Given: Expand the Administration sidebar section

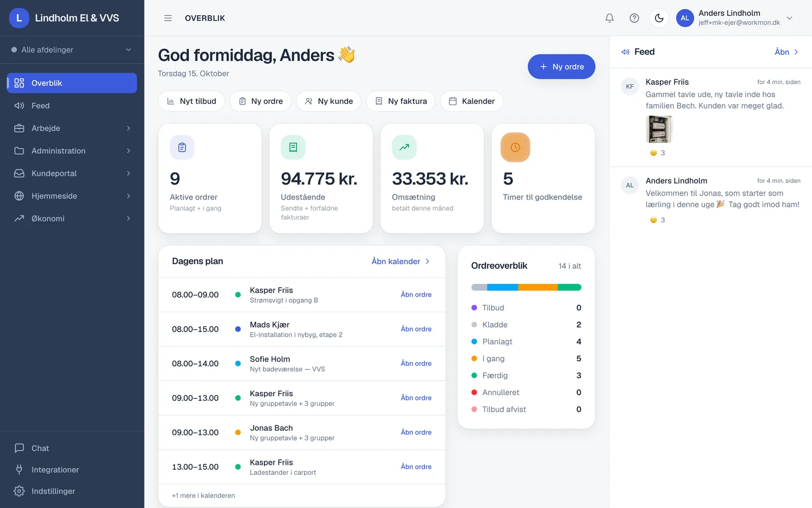Looking at the screenshot, I should 72,151.
